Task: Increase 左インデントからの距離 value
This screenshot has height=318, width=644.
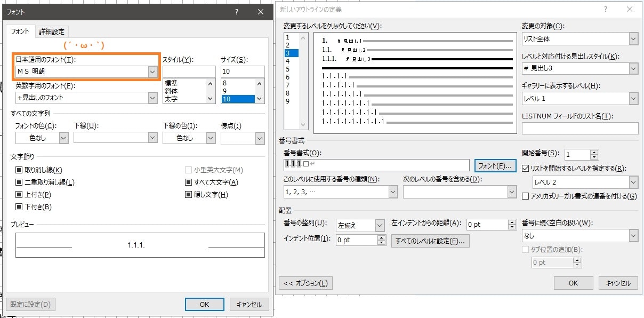Action: pos(512,222)
